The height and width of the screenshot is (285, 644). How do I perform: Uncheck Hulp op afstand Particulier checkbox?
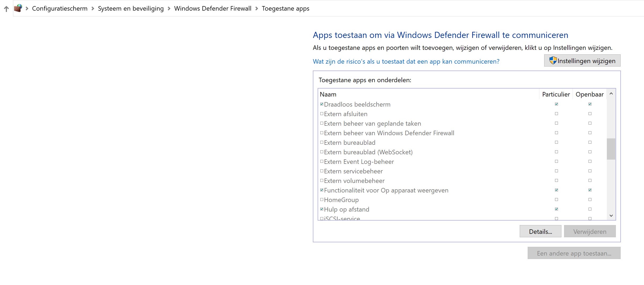click(x=556, y=209)
